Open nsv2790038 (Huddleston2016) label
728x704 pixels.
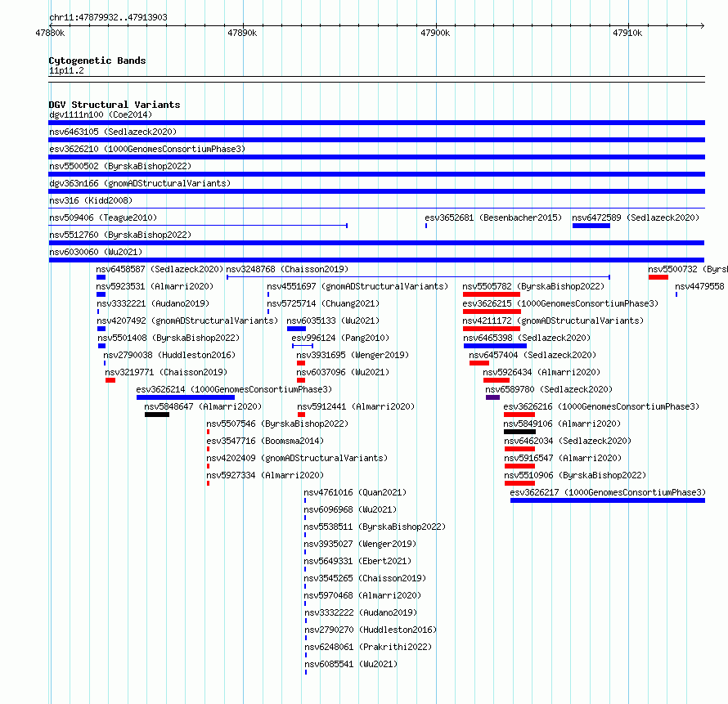click(x=169, y=355)
